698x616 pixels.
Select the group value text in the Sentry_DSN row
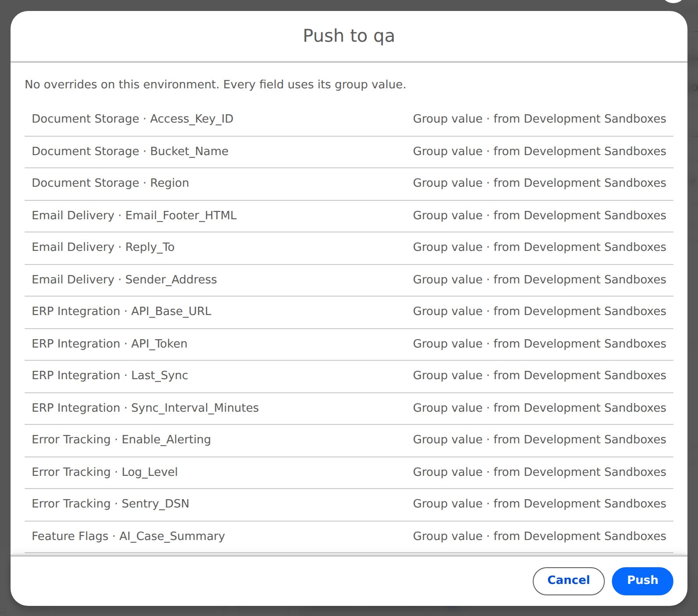pos(540,504)
